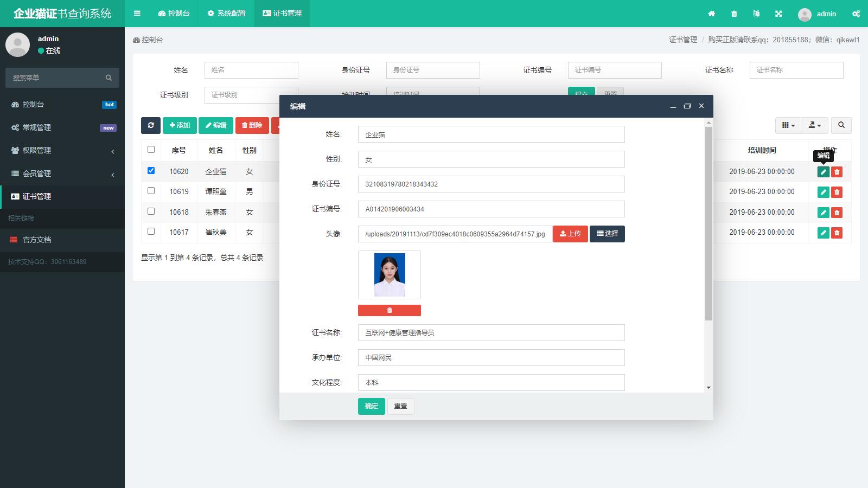Click the trash icon in the top header

pos(734,14)
